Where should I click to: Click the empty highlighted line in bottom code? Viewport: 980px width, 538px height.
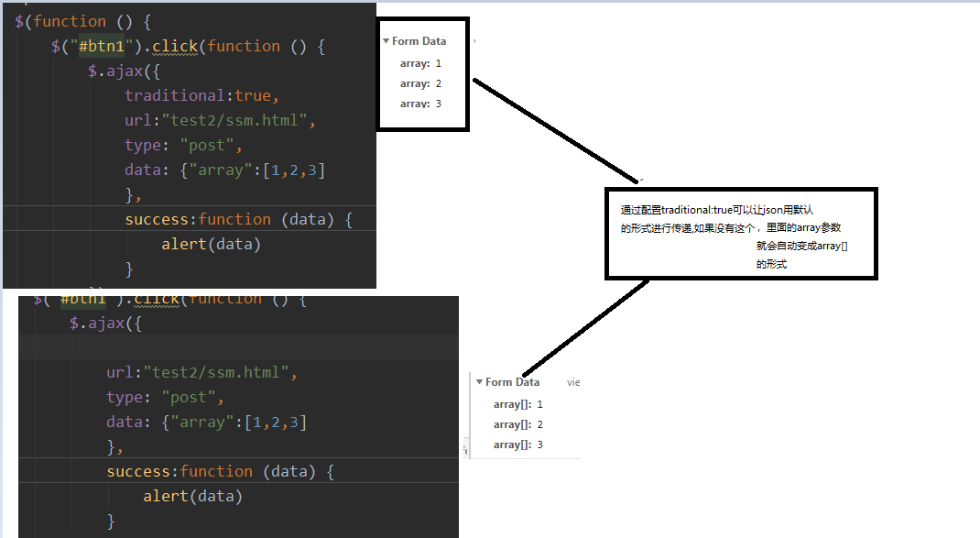[x=238, y=346]
